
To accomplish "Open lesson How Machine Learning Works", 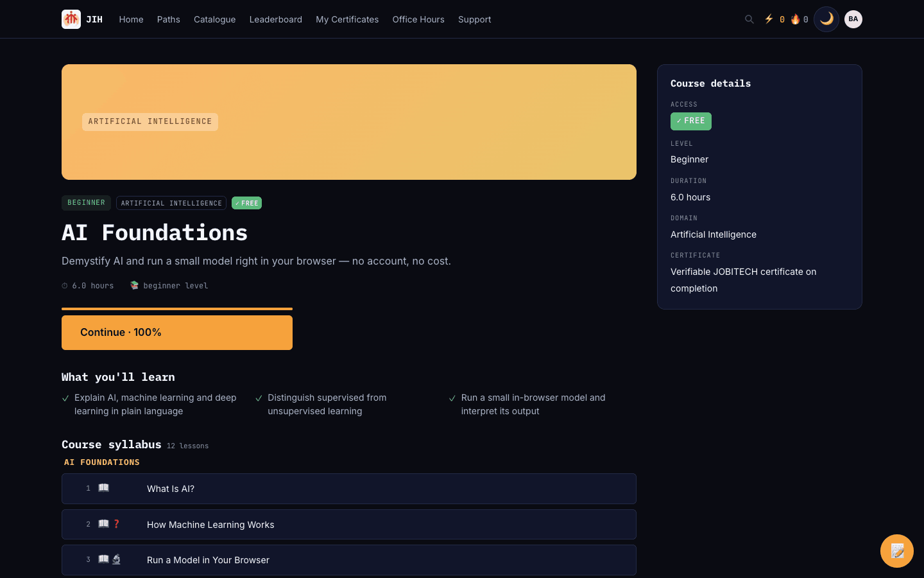I will (x=349, y=525).
